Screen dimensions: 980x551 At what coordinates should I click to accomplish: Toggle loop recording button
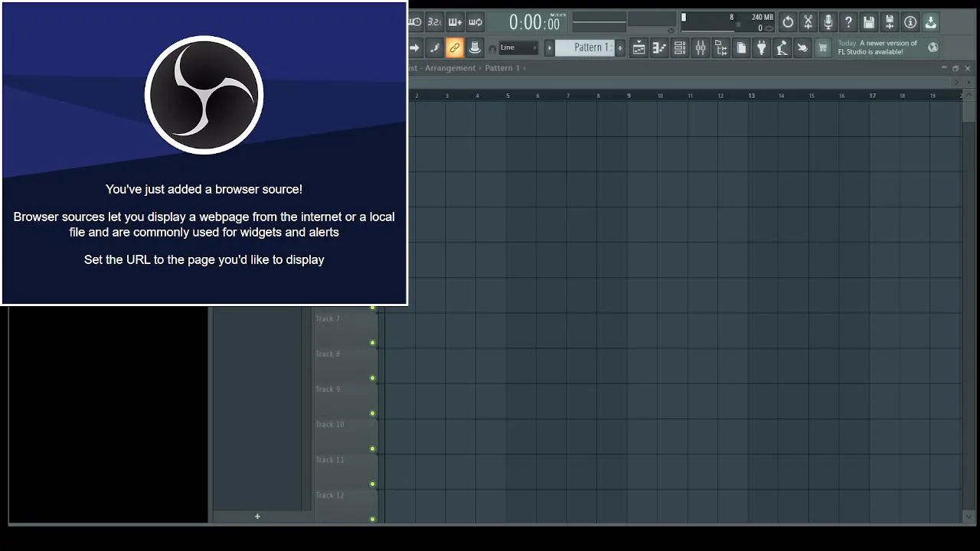click(475, 22)
